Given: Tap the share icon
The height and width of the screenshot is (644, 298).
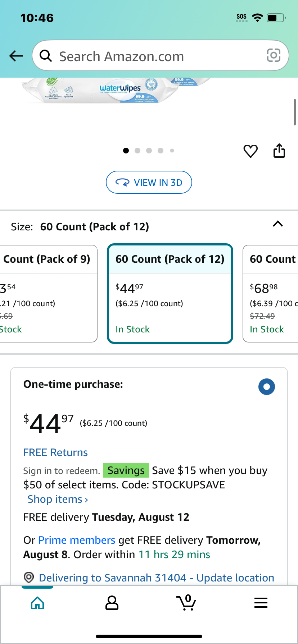Looking at the screenshot, I should (x=279, y=151).
